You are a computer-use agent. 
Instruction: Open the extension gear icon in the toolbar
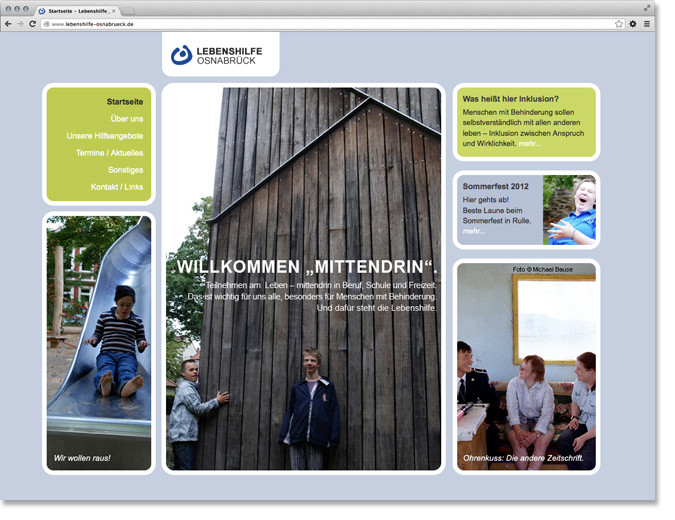[x=633, y=24]
